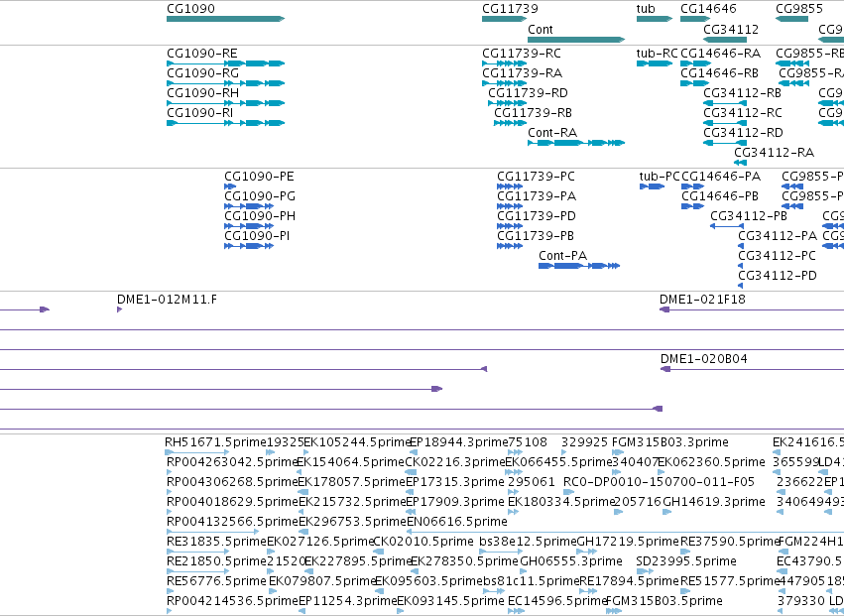Open the CG11739-RA transcript label
844x616 pixels.
(x=522, y=73)
